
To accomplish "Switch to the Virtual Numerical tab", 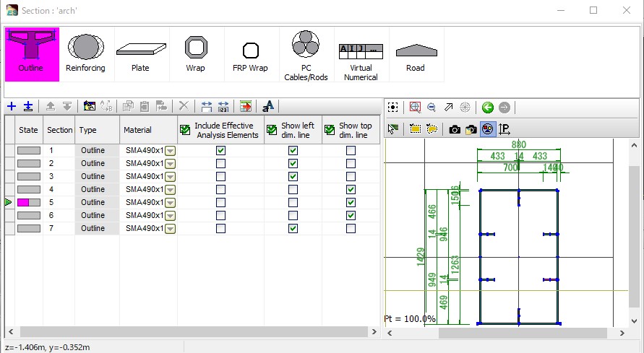I will [x=361, y=55].
